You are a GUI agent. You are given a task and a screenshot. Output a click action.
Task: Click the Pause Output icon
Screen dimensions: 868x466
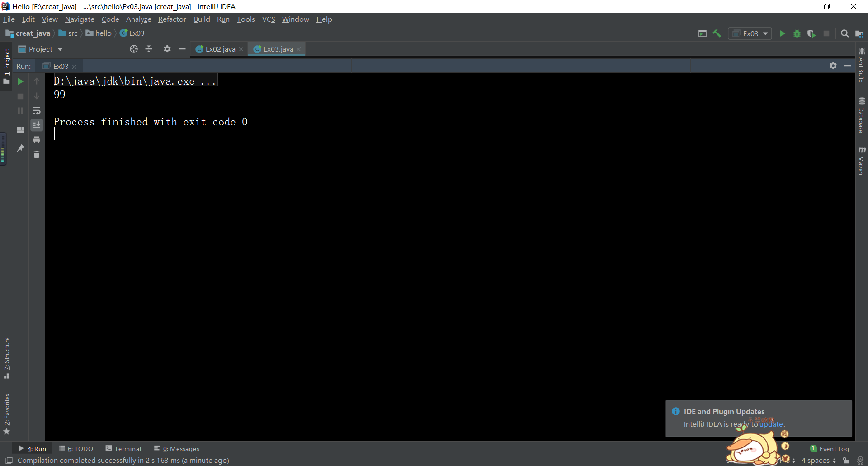click(x=20, y=111)
